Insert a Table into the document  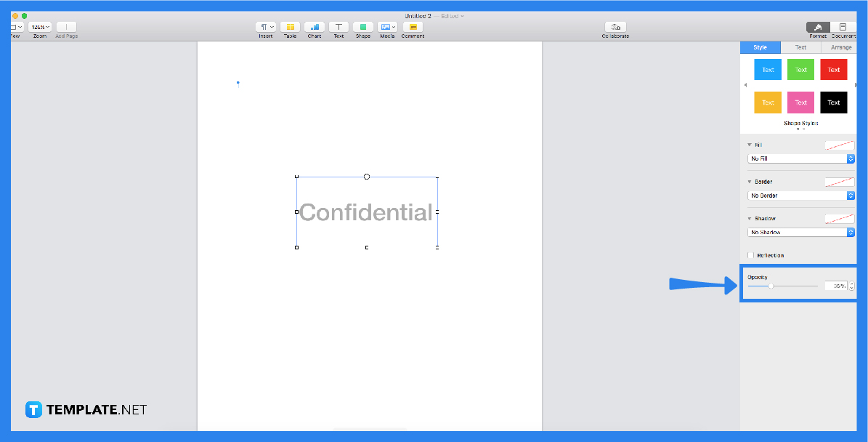point(290,25)
